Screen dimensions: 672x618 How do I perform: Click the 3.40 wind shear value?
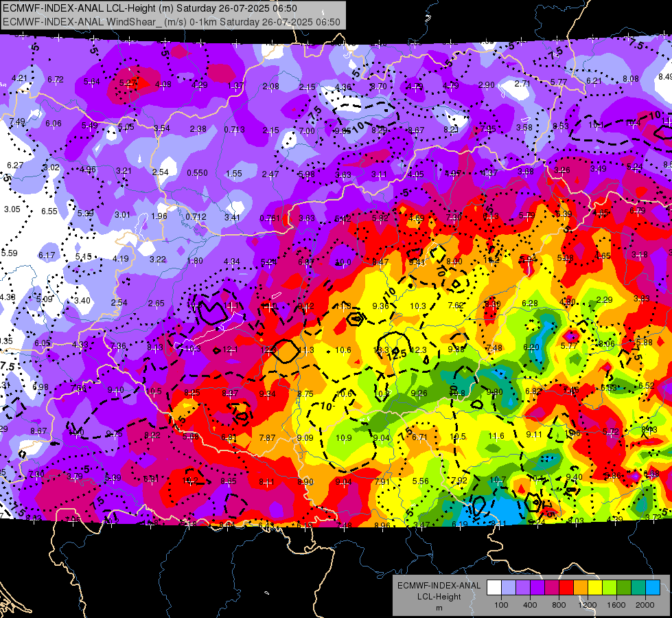coord(82,301)
